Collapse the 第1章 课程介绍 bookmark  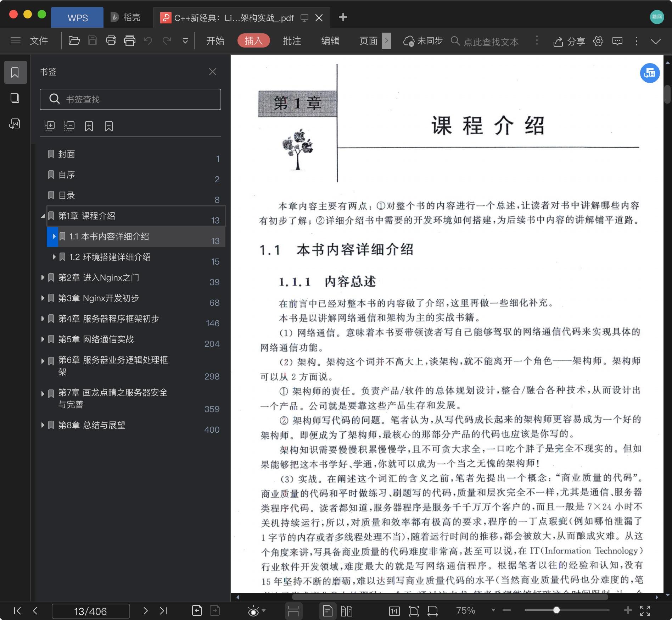click(43, 216)
